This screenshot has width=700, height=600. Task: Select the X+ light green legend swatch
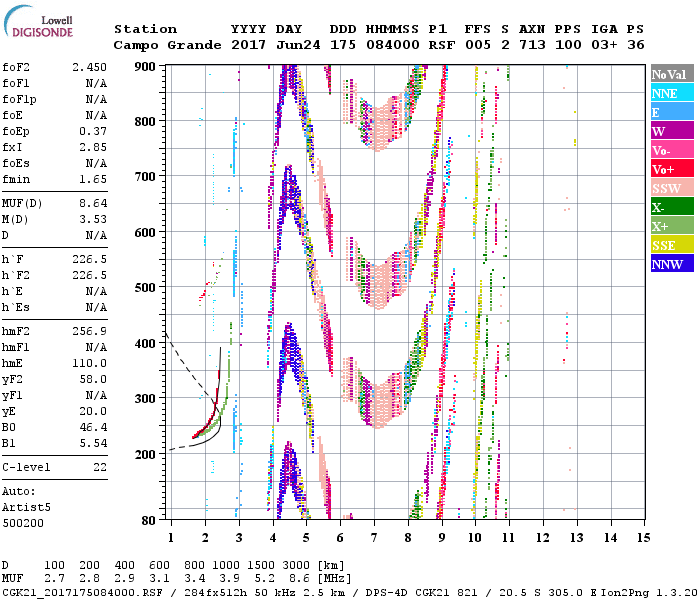pos(672,226)
